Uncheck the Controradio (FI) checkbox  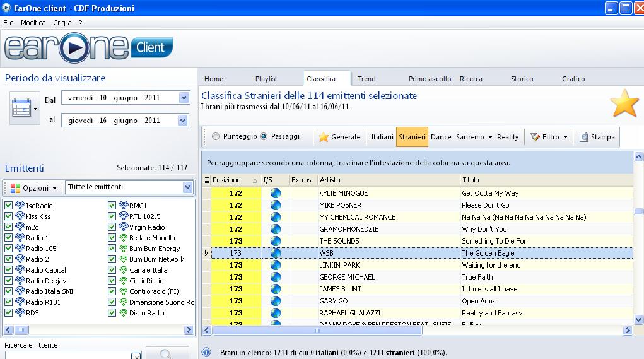point(112,291)
